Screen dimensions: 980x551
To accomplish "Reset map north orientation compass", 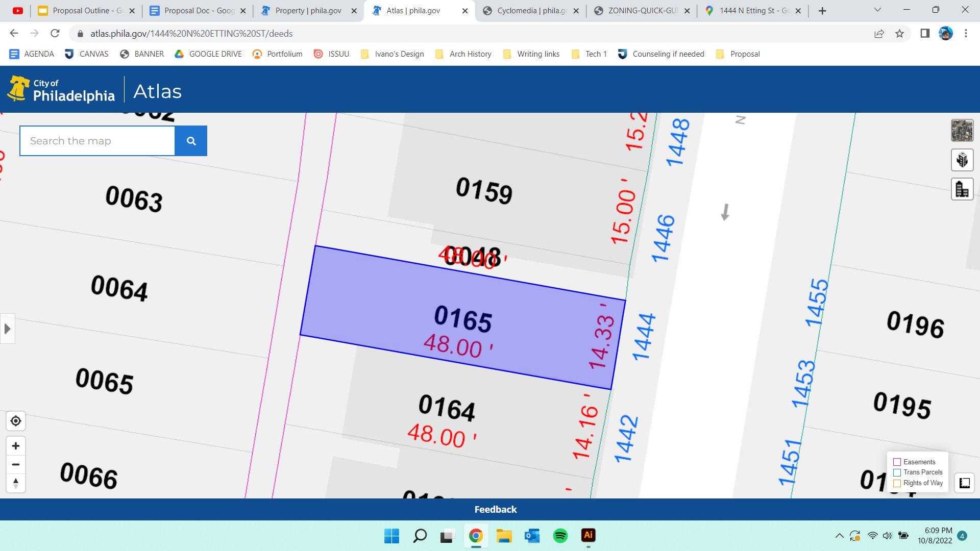I will point(15,483).
